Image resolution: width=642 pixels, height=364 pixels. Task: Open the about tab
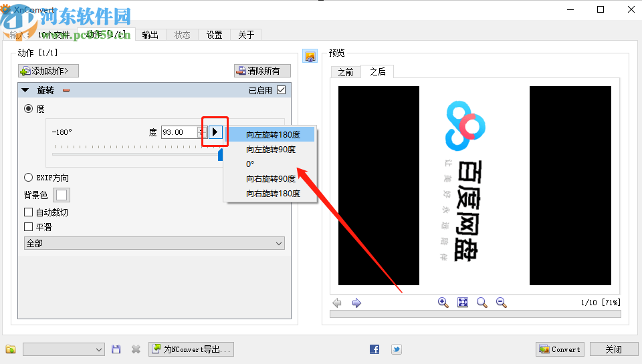pyautogui.click(x=246, y=35)
